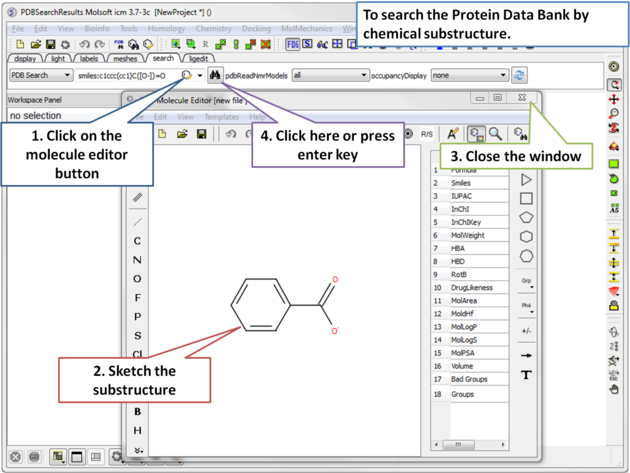Open the molecule editor button beside SMILES field

tap(186, 76)
